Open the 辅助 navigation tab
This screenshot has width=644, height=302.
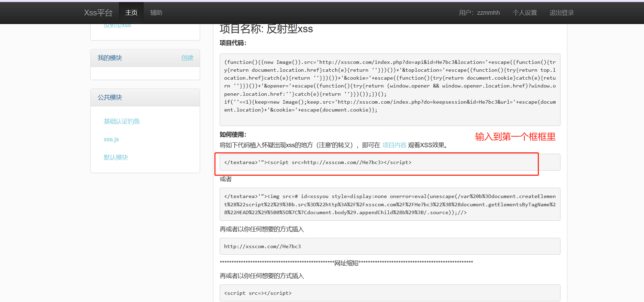tap(156, 13)
